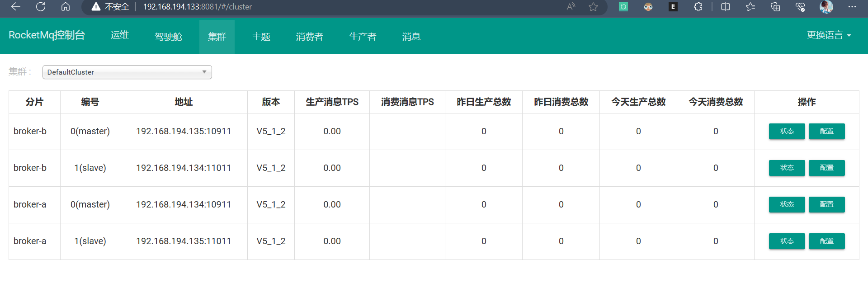Open the 消费者 tab
Viewport: 868px width, 302px height.
pyautogui.click(x=309, y=37)
